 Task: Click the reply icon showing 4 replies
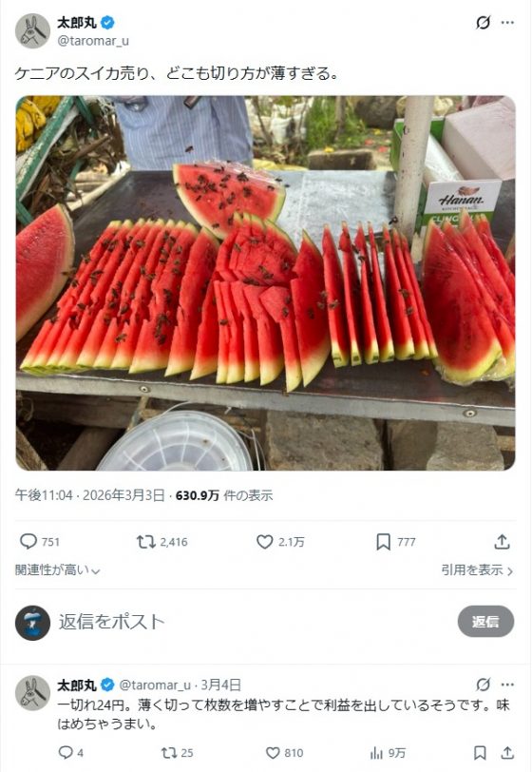pos(66,752)
